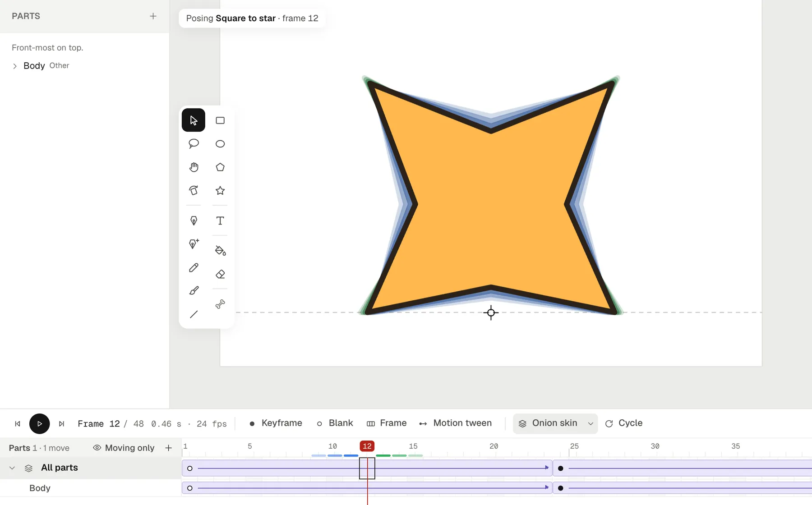Select the Eraser tool

pos(220,274)
